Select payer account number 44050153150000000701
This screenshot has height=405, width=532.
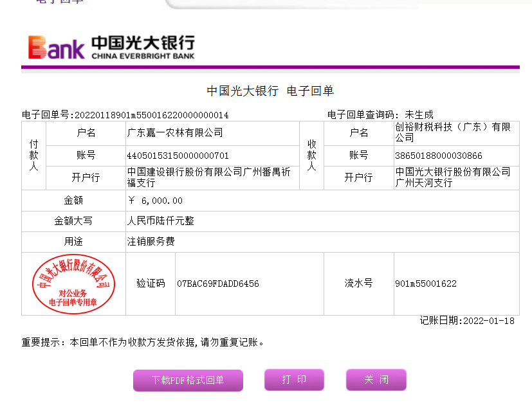pos(178,156)
